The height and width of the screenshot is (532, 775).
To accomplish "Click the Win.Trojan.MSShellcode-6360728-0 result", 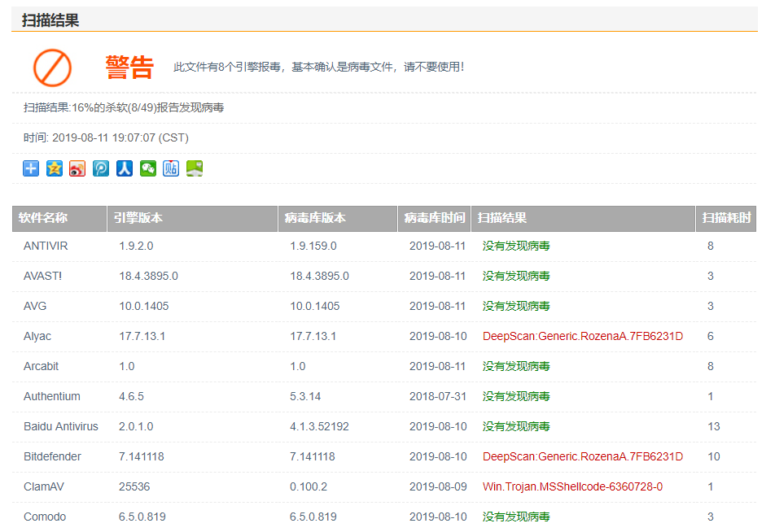I will click(572, 487).
